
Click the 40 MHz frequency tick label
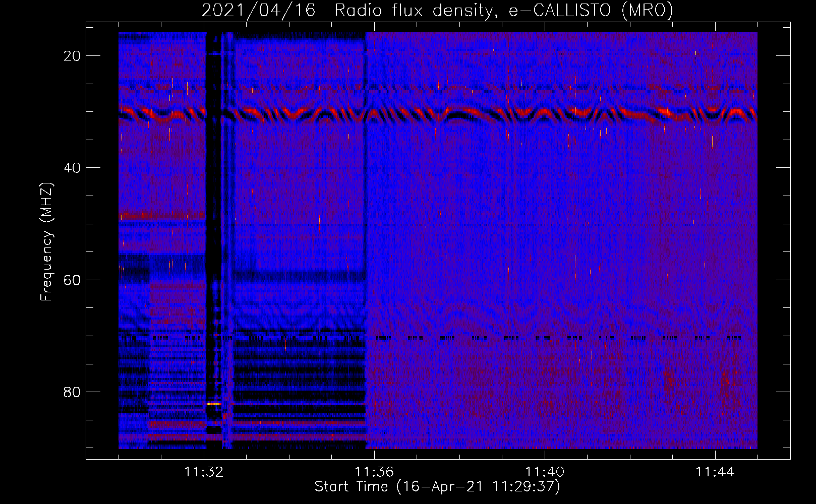pyautogui.click(x=72, y=168)
